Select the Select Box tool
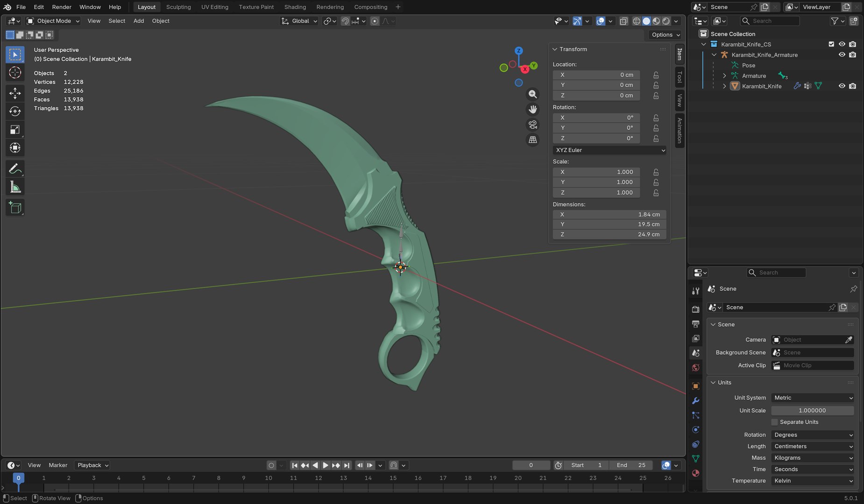This screenshot has width=864, height=504. point(15,55)
